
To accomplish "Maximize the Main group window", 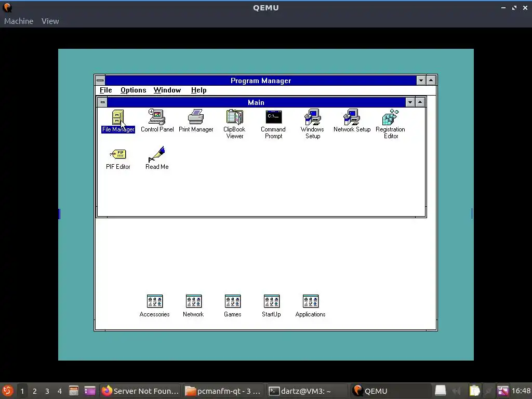I will (420, 102).
